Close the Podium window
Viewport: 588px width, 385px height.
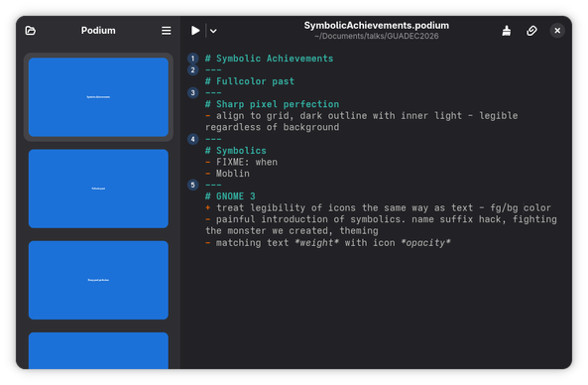(x=557, y=31)
